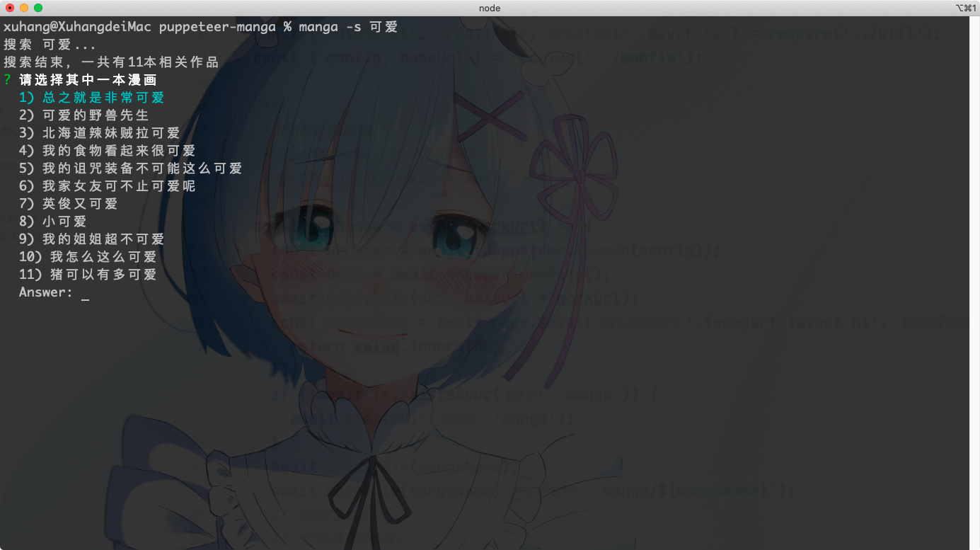Select option 8 小可爱
This screenshot has height=550, width=980.
click(52, 222)
